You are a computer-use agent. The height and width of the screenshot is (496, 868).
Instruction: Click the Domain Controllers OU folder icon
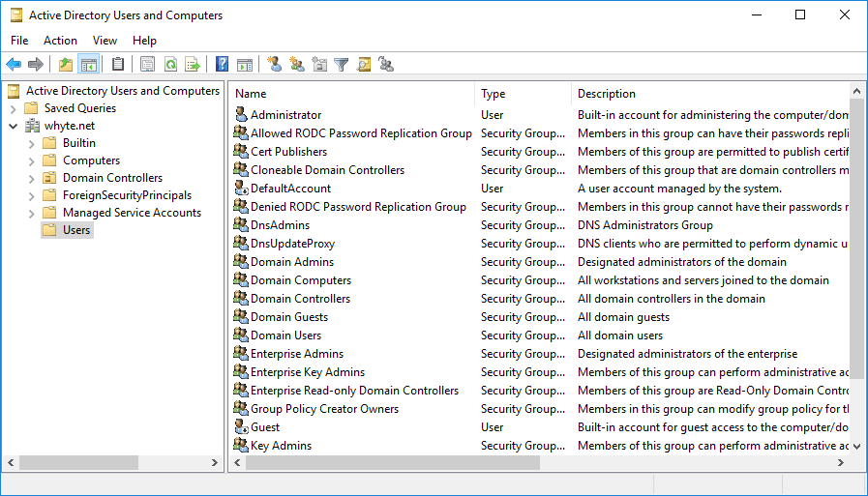(49, 178)
